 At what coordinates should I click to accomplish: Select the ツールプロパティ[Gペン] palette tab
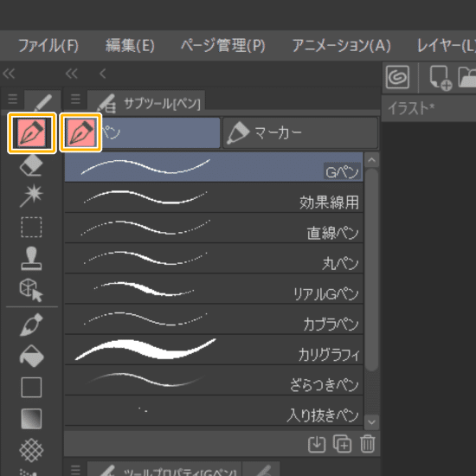coord(164,470)
